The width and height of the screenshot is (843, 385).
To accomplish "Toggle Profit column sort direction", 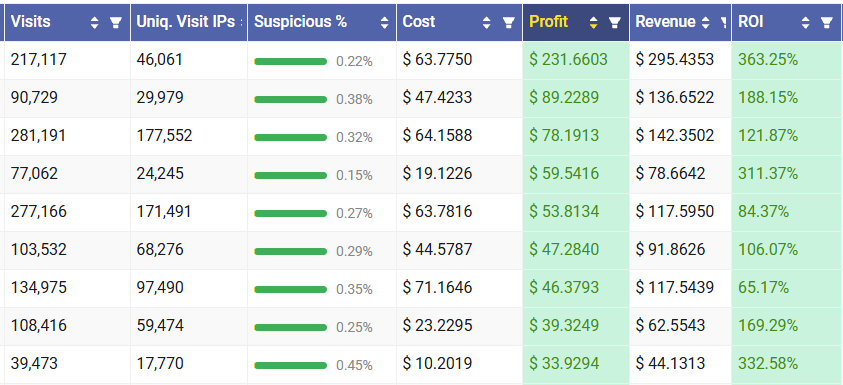I will coord(594,22).
